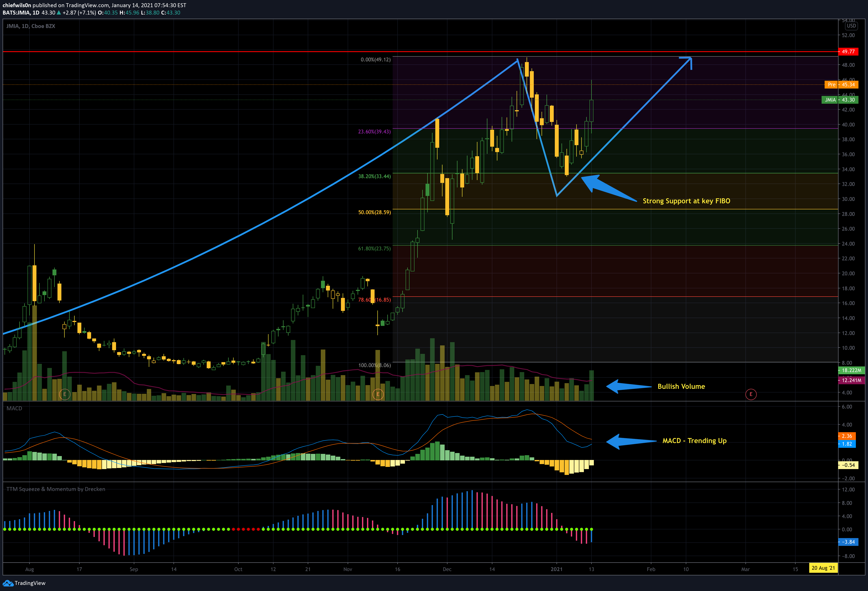Click the 30.00 price axis label
The height and width of the screenshot is (591, 868).
[848, 199]
